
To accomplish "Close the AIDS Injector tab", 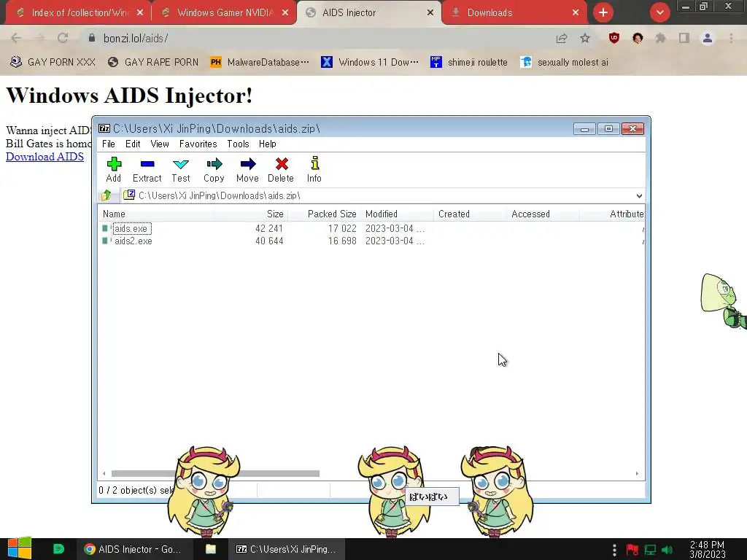I will (430, 13).
